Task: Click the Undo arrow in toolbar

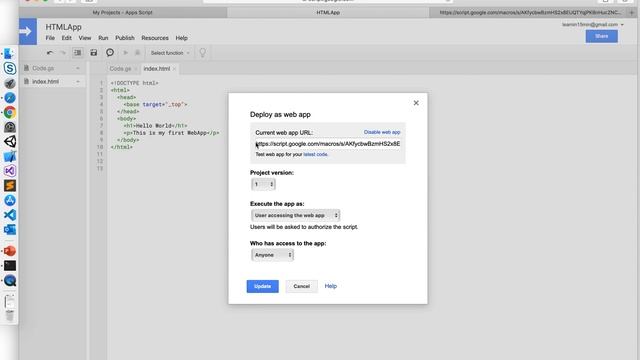Action: pos(50,53)
